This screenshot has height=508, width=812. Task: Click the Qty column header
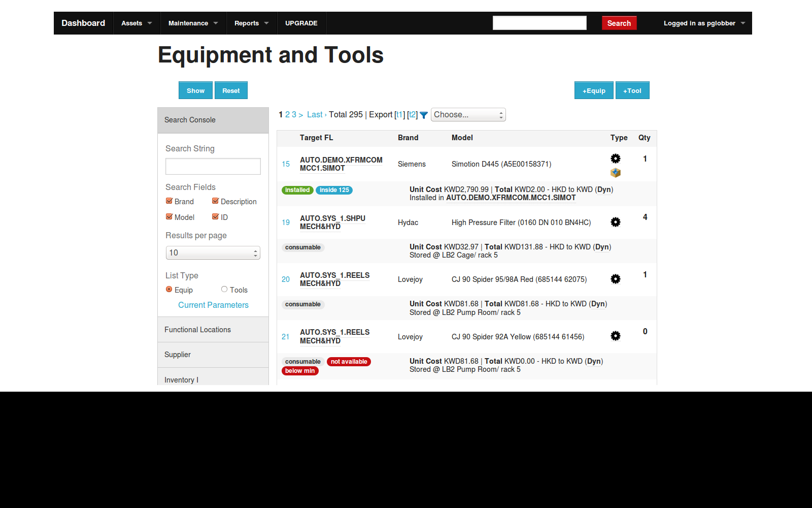[644, 138]
